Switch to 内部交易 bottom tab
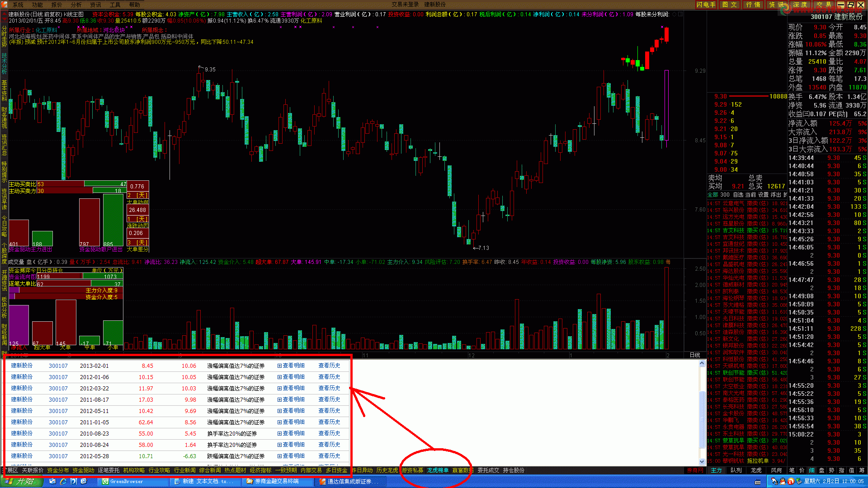Image resolution: width=868 pixels, height=488 pixels. [311, 470]
